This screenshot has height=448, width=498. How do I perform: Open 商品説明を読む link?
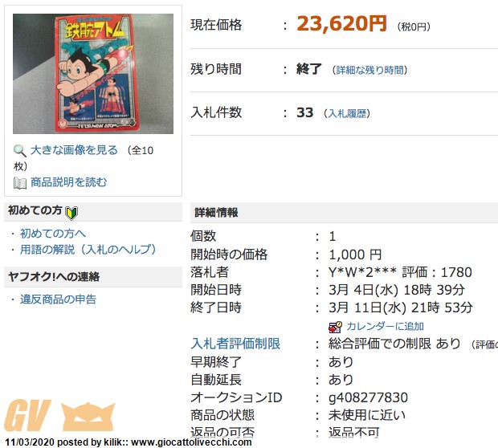point(68,182)
